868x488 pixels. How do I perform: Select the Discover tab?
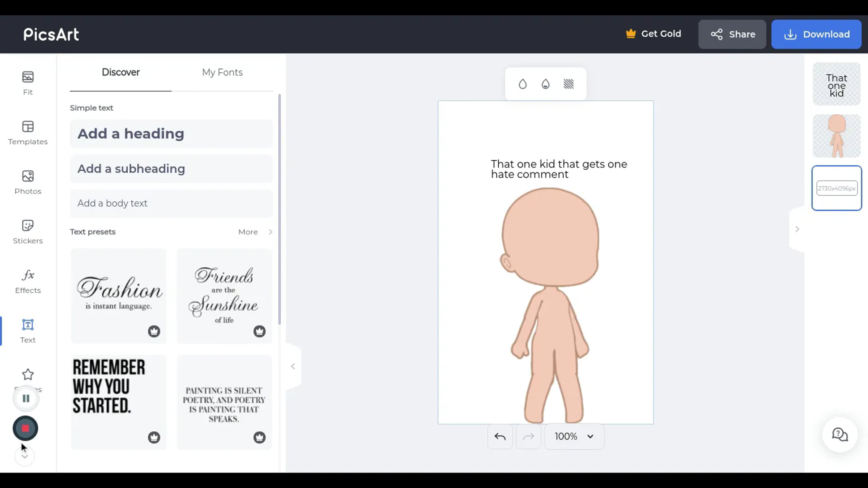(x=120, y=72)
